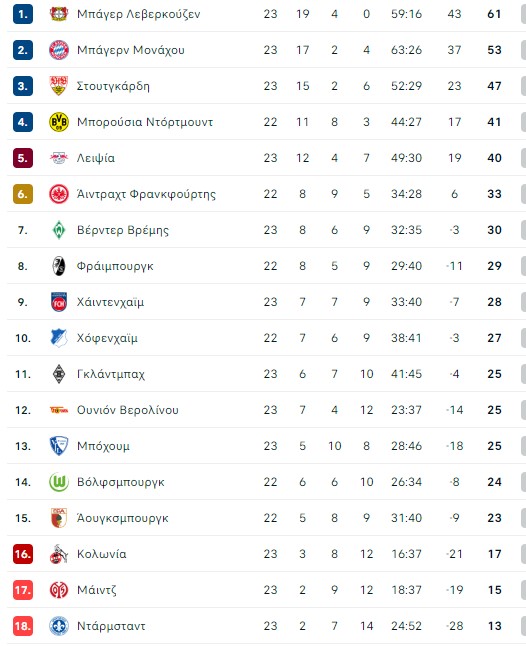
Task: Select the Stuttgart team crest
Action: point(59,86)
